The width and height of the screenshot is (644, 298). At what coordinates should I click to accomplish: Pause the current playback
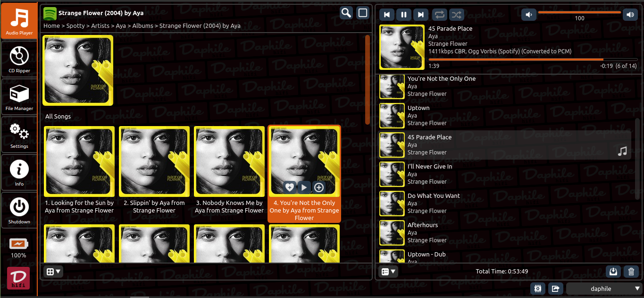[x=404, y=15]
